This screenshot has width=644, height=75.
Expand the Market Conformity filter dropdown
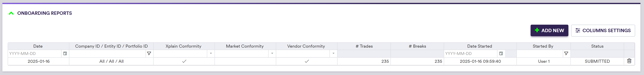click(x=272, y=54)
